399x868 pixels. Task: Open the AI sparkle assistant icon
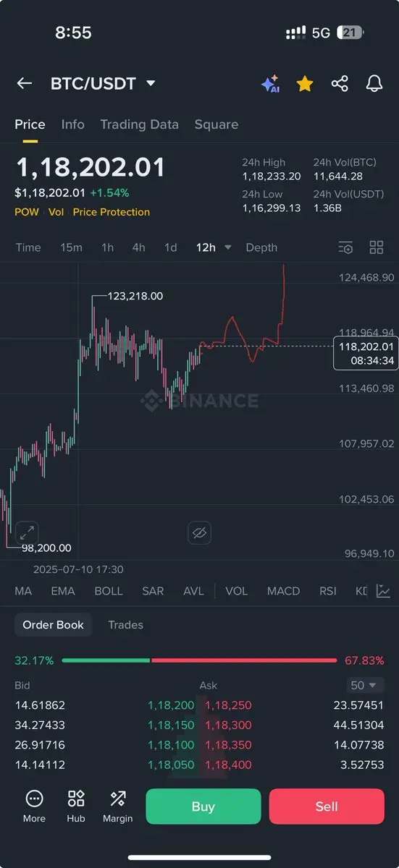[x=270, y=84]
